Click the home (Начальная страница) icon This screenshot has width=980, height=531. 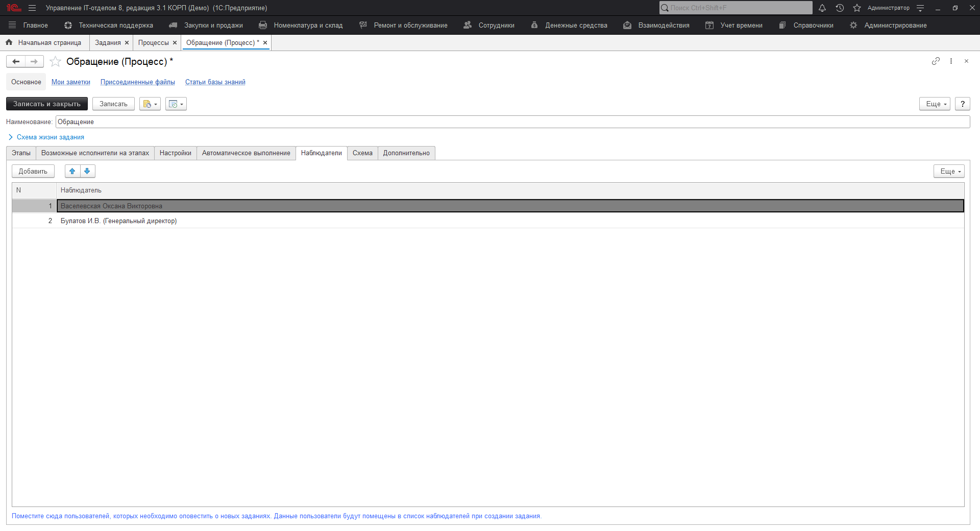[8, 42]
